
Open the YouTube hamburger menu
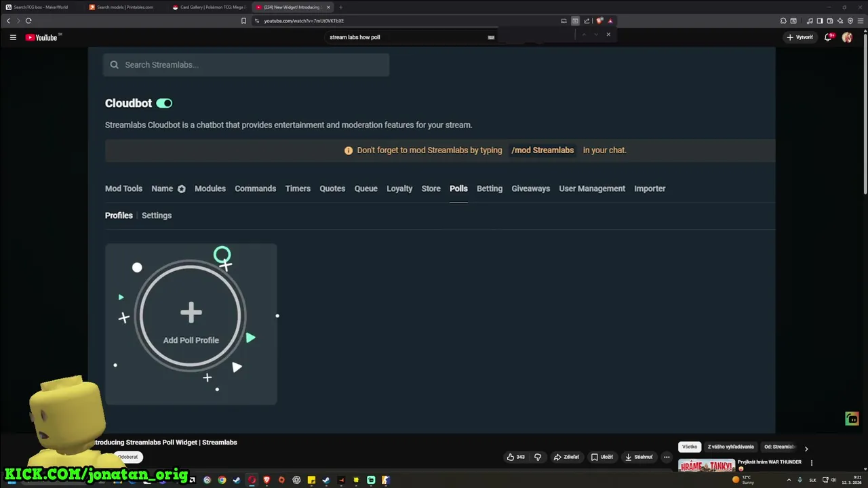tap(13, 37)
